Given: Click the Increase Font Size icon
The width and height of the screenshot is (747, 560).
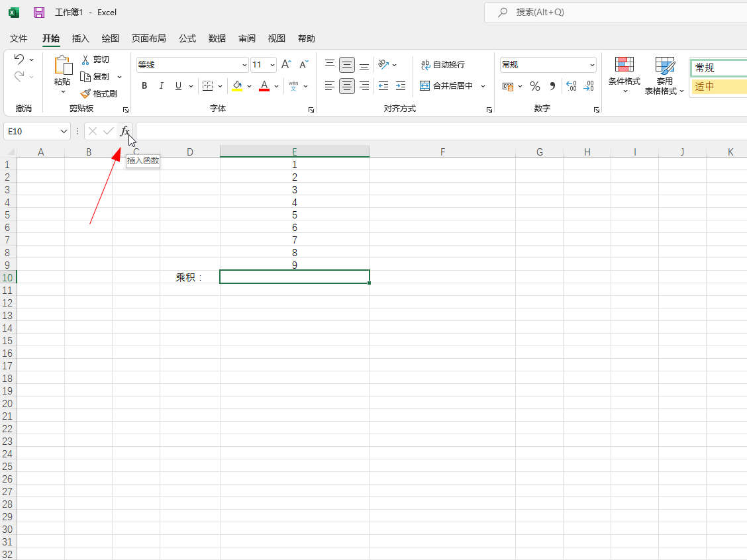Looking at the screenshot, I should tap(286, 64).
